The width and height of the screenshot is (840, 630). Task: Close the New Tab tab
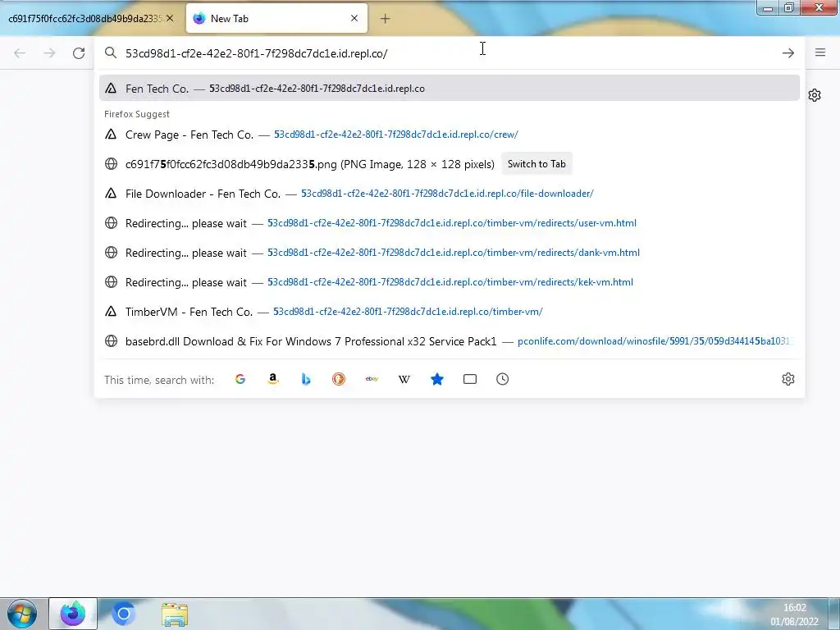(354, 18)
